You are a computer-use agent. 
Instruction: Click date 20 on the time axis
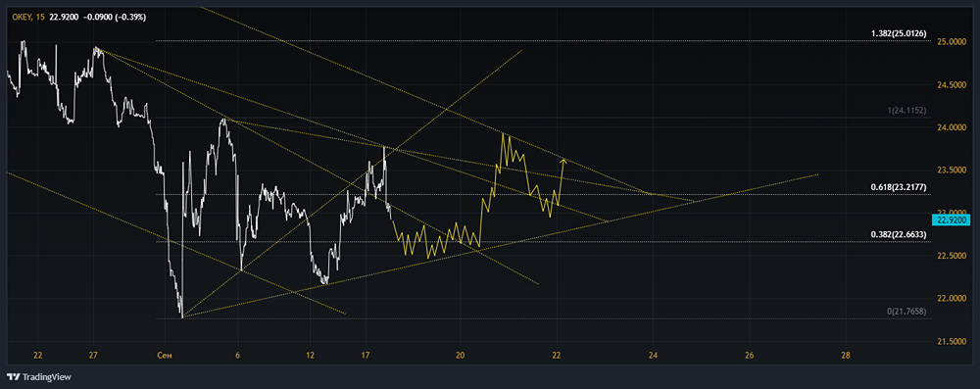(460, 356)
